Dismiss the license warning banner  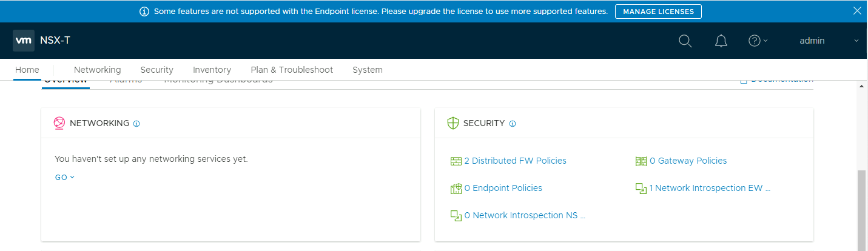pyautogui.click(x=856, y=11)
